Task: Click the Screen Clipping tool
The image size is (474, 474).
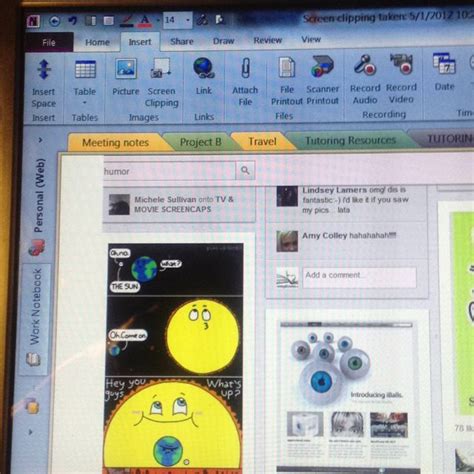Action: 161,83
